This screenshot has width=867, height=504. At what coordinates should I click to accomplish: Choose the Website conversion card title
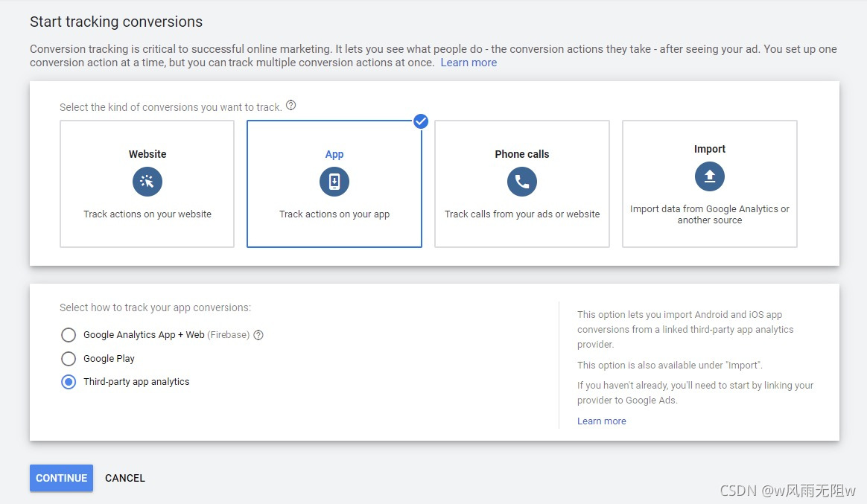pyautogui.click(x=147, y=154)
